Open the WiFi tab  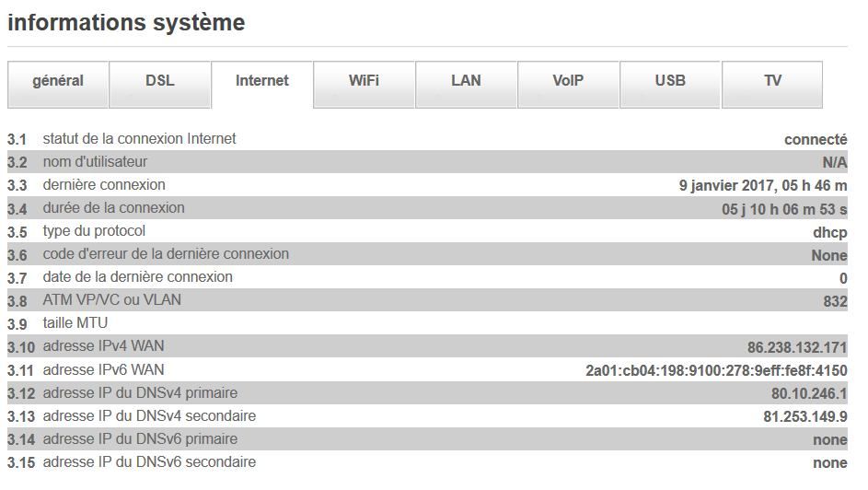point(364,81)
